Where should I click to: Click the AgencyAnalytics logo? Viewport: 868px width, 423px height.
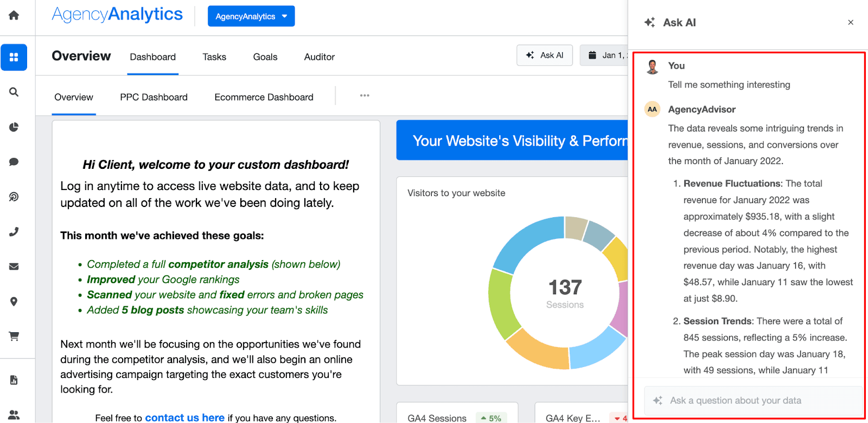pos(117,15)
